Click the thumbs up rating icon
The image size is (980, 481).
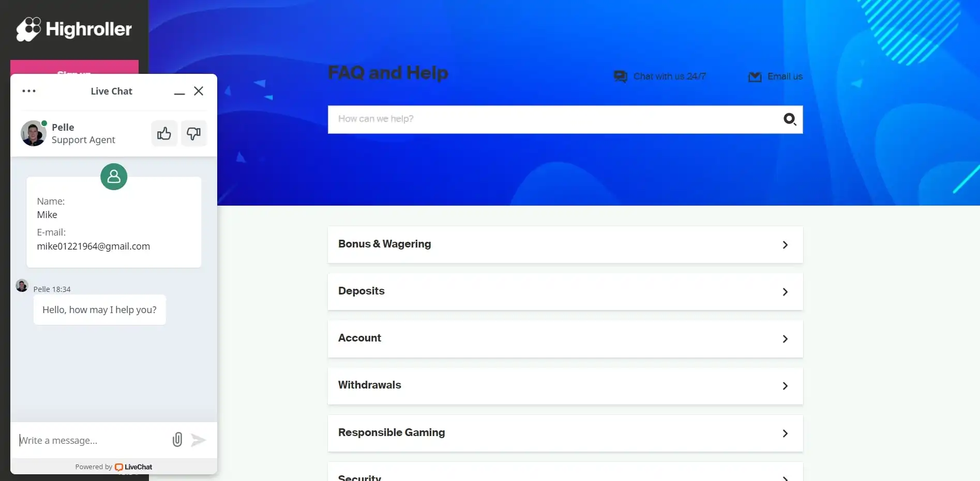tap(164, 134)
